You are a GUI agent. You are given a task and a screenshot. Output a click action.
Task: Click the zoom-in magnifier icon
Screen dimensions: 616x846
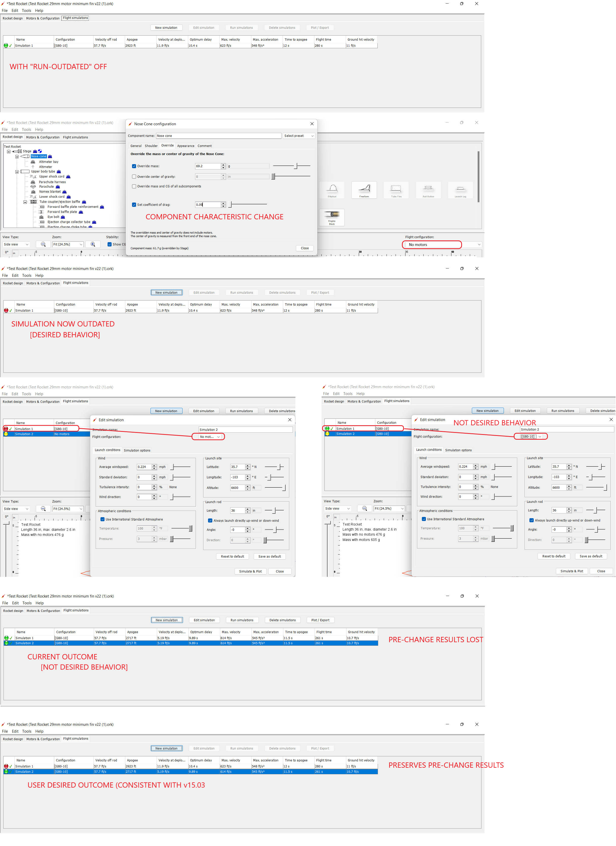[92, 244]
